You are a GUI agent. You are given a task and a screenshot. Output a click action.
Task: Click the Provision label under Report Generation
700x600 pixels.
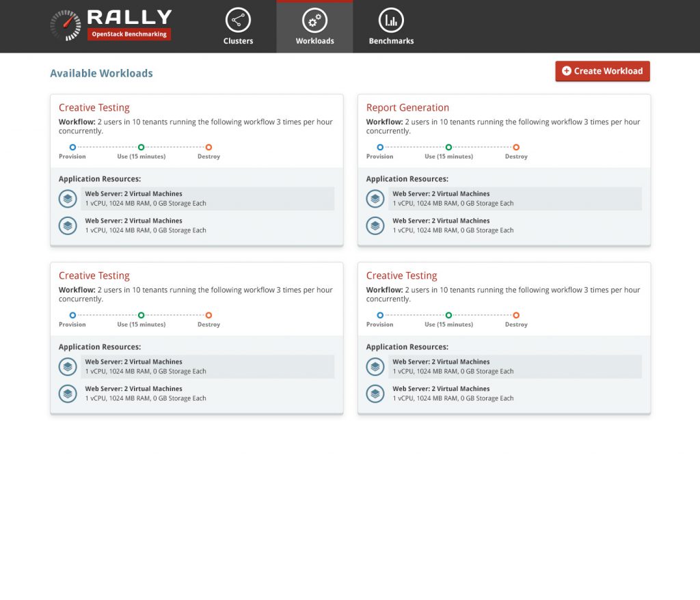379,156
